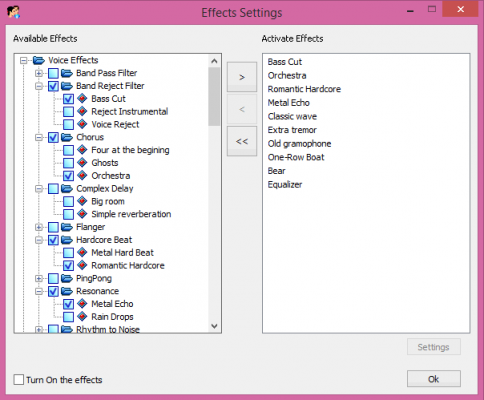The width and height of the screenshot is (484, 400).
Task: Click the Available Effects scrollbar down arrow
Action: [x=214, y=326]
